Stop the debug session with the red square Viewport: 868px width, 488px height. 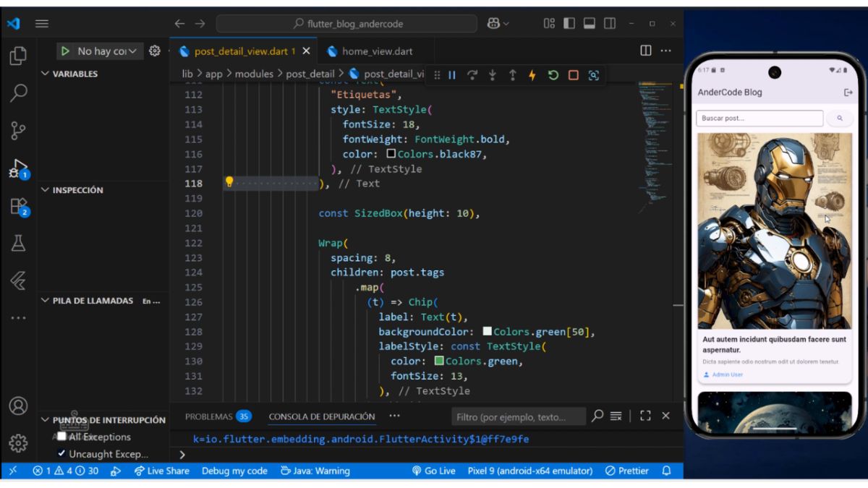click(x=573, y=75)
